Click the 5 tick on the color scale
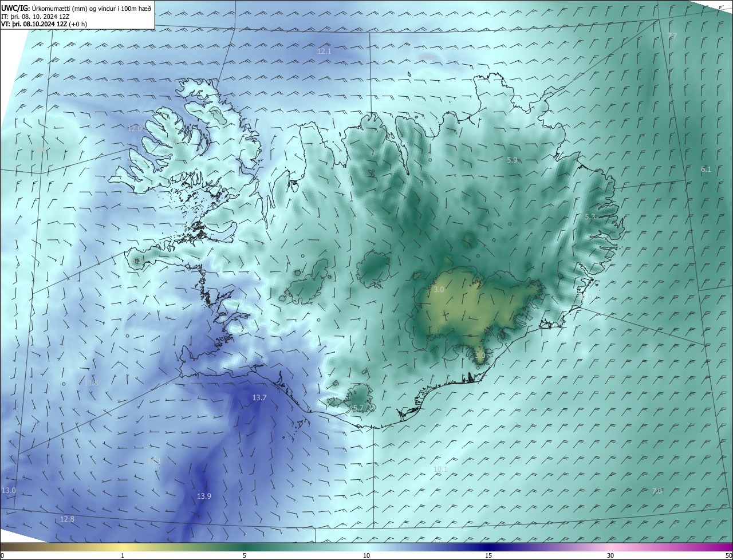Screen dimensions: 733x560 click(x=245, y=556)
